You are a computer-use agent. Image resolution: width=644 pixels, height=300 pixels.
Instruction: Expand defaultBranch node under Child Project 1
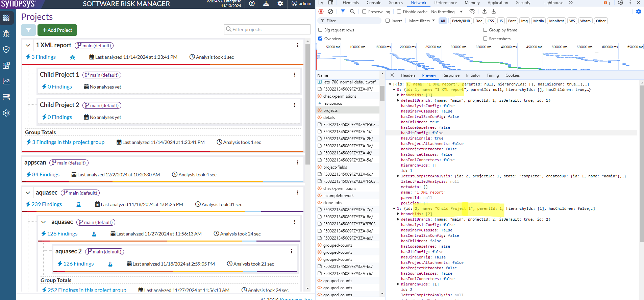(398, 219)
